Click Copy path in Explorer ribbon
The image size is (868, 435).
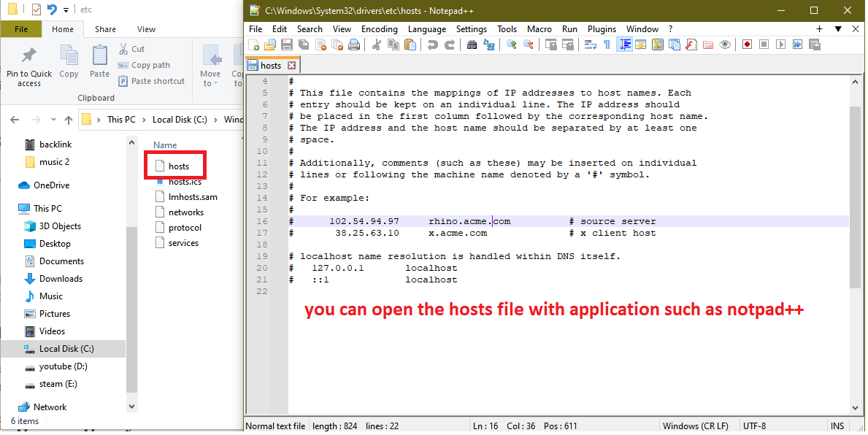(144, 65)
